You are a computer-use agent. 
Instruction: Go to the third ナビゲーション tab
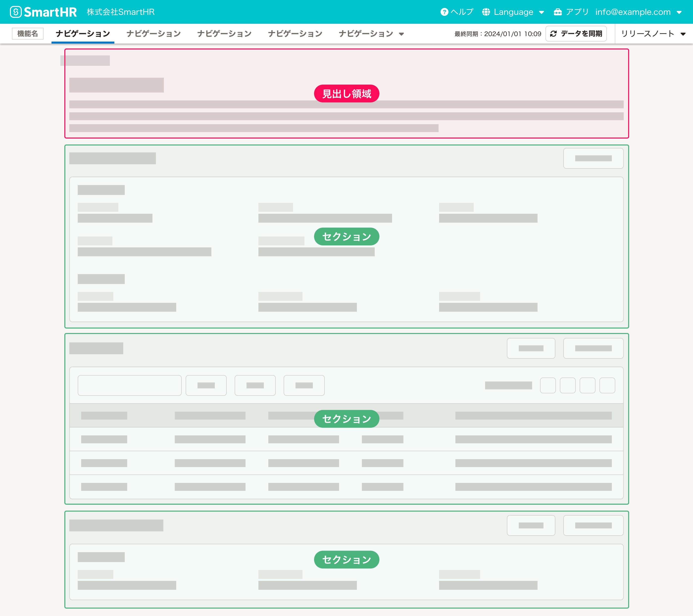tap(224, 34)
